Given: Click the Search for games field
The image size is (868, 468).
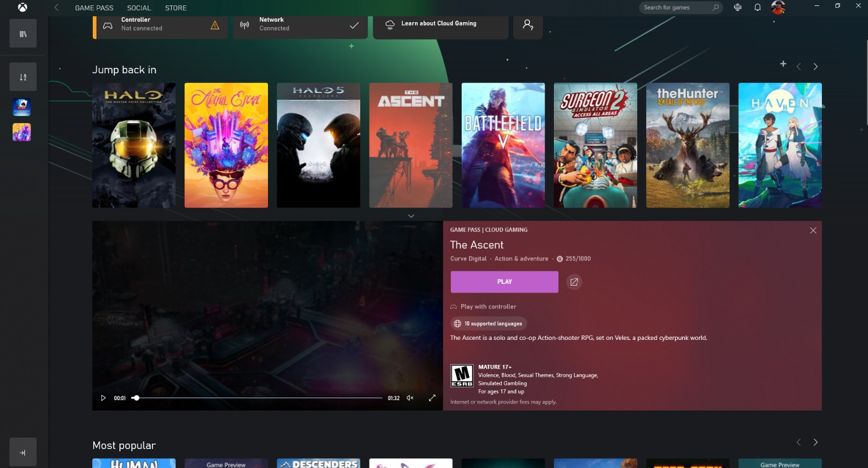Looking at the screenshot, I should [681, 8].
